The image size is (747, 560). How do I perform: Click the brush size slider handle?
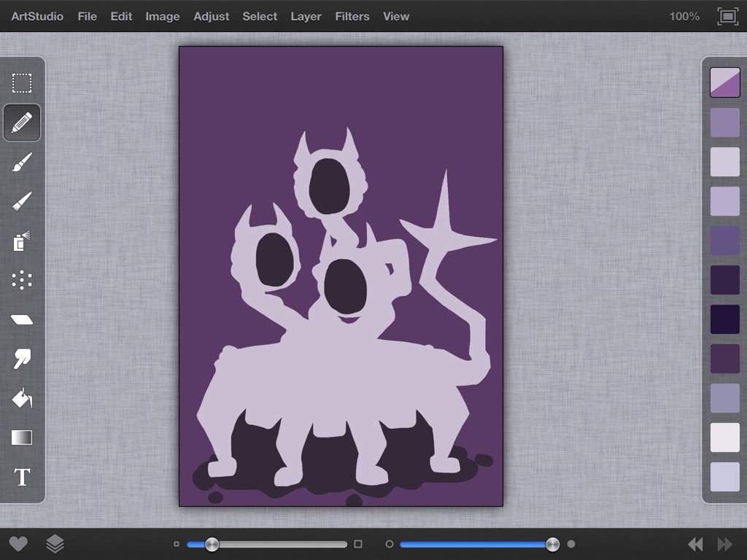pos(212,544)
